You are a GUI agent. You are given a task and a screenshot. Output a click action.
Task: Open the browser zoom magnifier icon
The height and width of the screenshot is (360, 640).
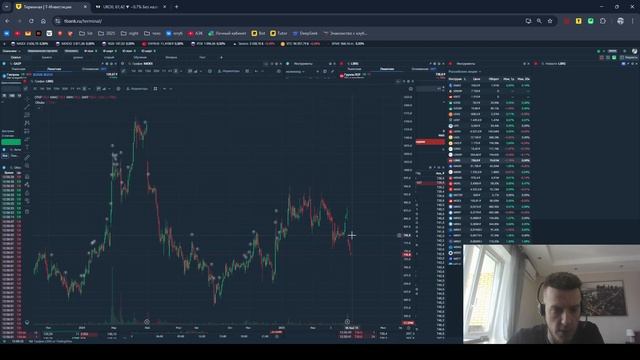click(539, 21)
